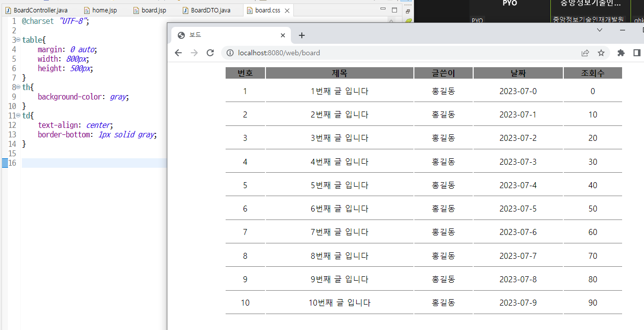Close the 보드 browser tab
Screen dimensions: 644x330
283,35
